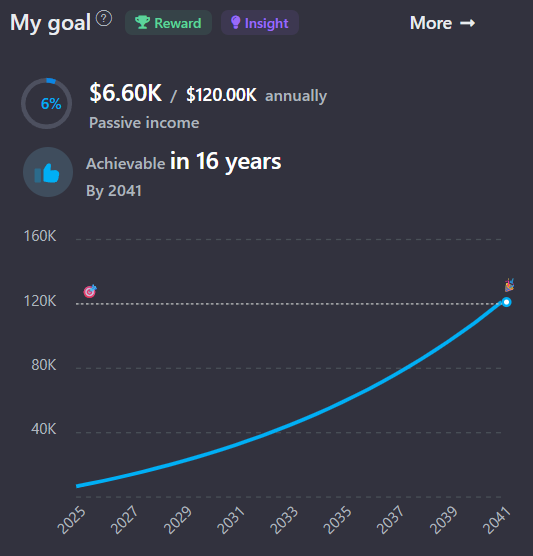Image resolution: width=533 pixels, height=556 pixels.
Task: Open the Insight badge
Action: pos(260,23)
